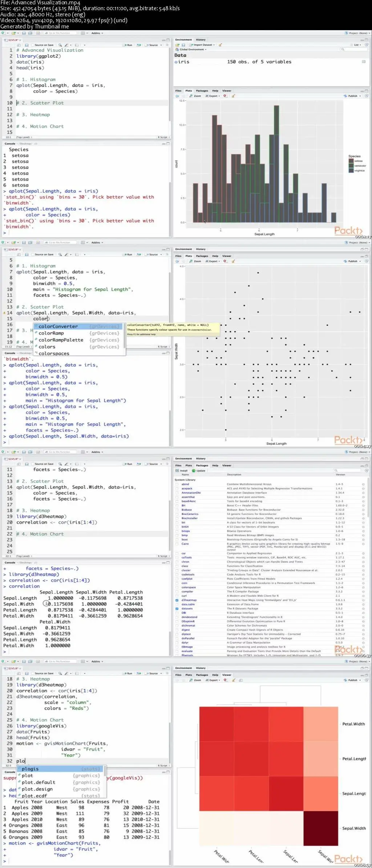This screenshot has height=868, width=372.
Task: Expand the iris data object blue arrow
Action: pos(176,62)
